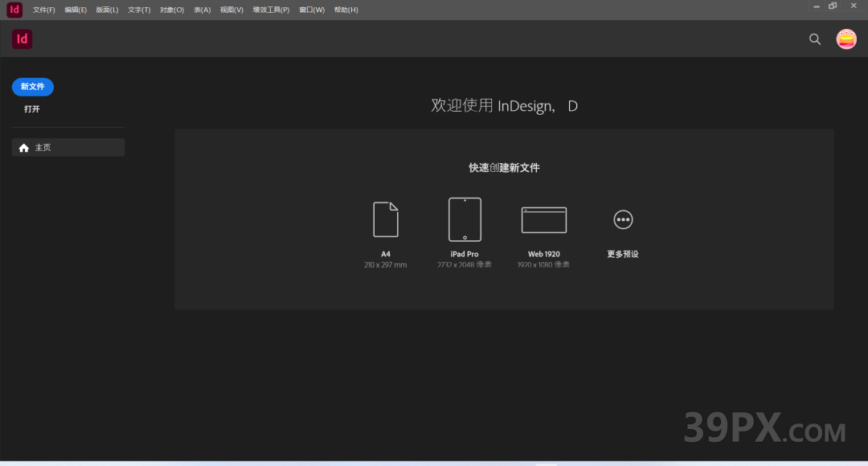
Task: Open the 视图(V) menu
Action: click(x=231, y=10)
